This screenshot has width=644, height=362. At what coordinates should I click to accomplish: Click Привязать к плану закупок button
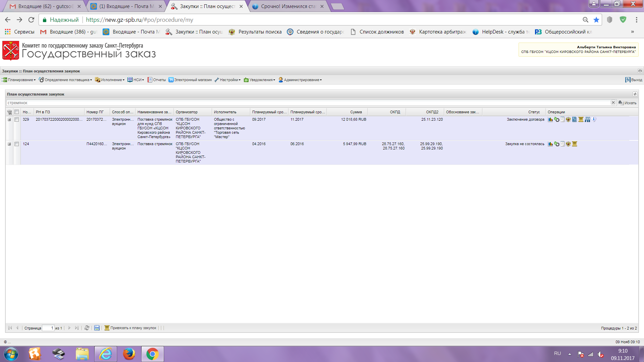click(130, 328)
